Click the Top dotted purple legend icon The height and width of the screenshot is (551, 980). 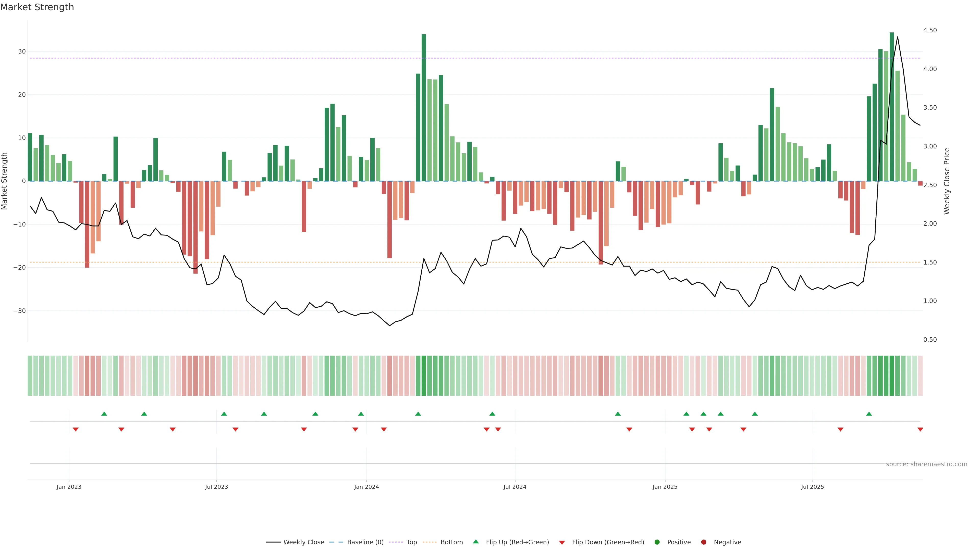tap(396, 542)
